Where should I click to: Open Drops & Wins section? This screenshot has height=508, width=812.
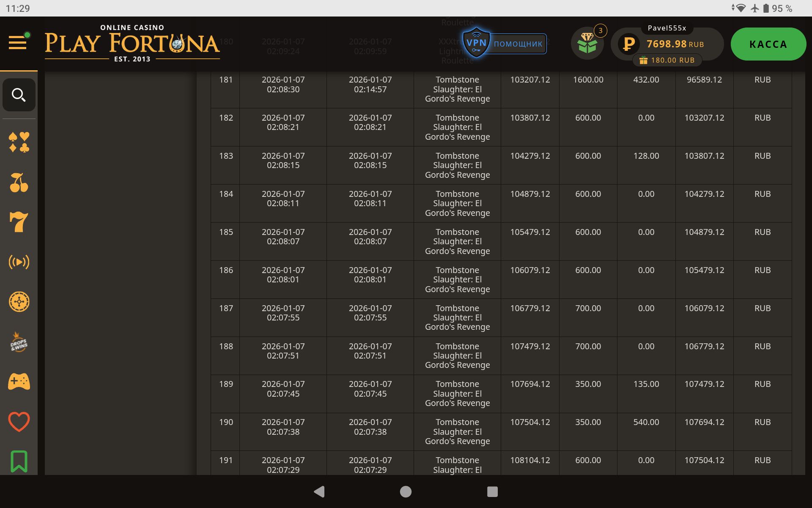point(19,342)
